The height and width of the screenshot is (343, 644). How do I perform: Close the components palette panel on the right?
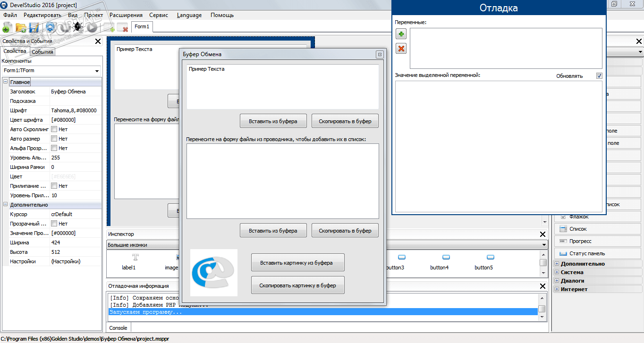click(x=639, y=42)
